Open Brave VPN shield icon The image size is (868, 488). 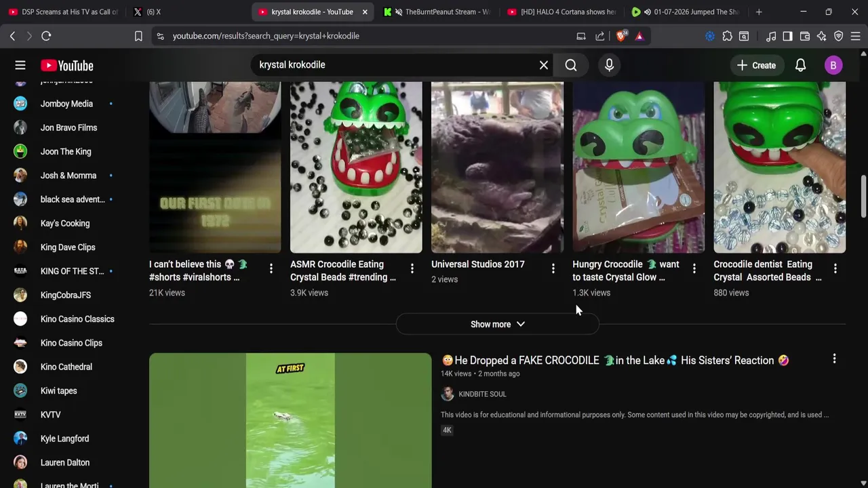[x=839, y=36]
